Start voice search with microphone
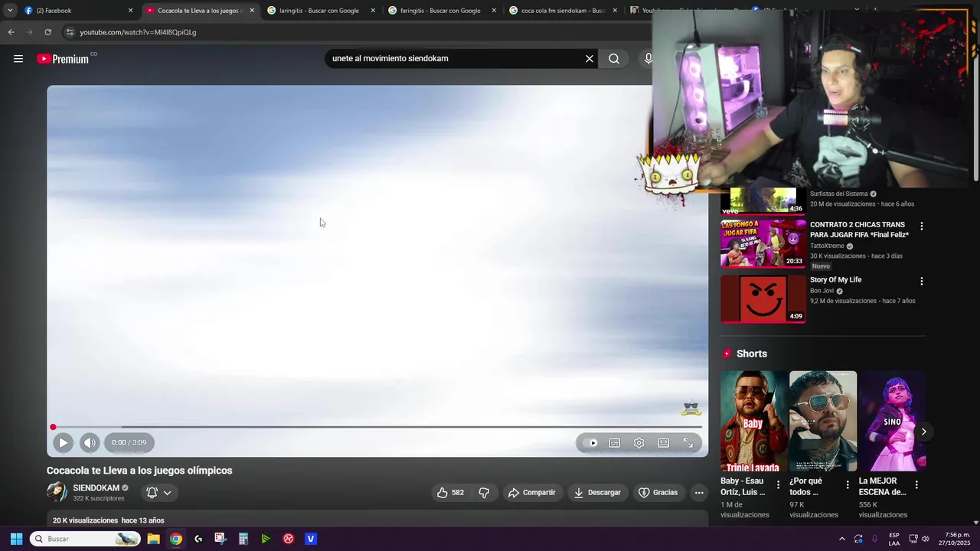The width and height of the screenshot is (980, 551). [x=648, y=59]
